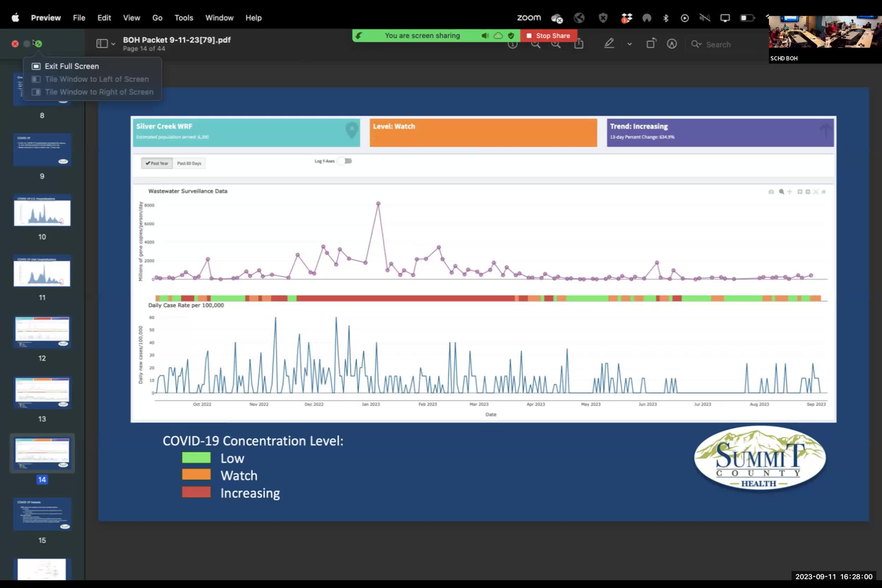The height and width of the screenshot is (588, 882).
Task: Click the You are screen sharing banner
Action: click(422, 35)
